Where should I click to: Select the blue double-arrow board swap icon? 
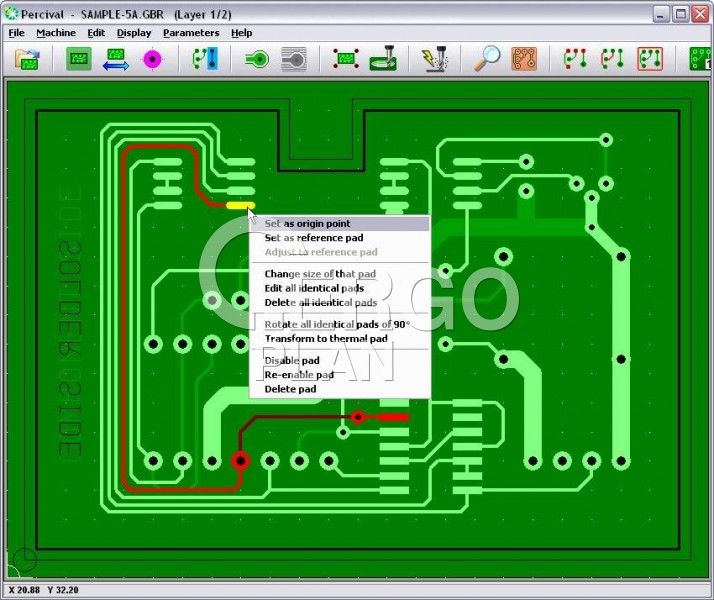tap(115, 59)
